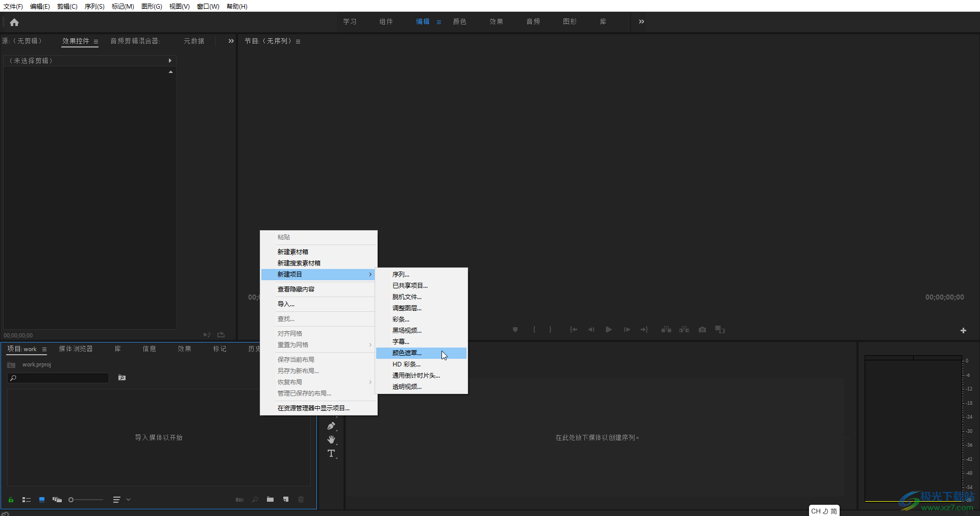The height and width of the screenshot is (516, 980).
Task: Choose 调整图层... from submenu
Action: [421, 308]
